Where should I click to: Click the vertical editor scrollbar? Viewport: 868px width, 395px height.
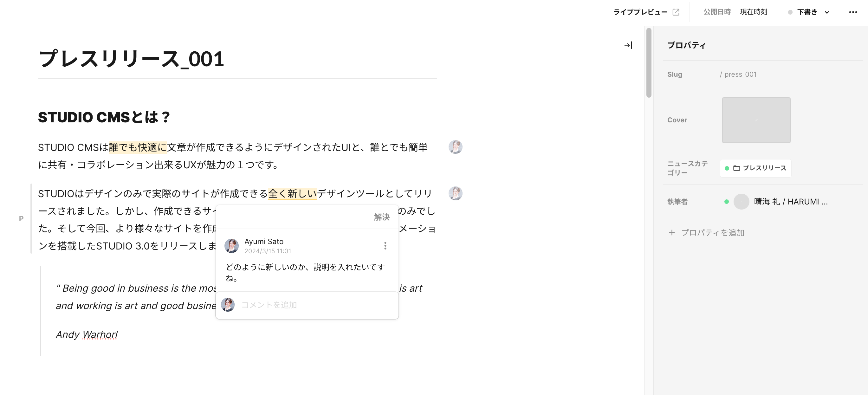click(x=649, y=63)
